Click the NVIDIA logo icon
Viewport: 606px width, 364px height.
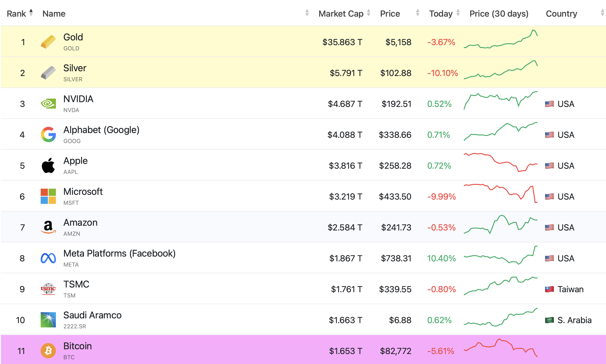48,104
